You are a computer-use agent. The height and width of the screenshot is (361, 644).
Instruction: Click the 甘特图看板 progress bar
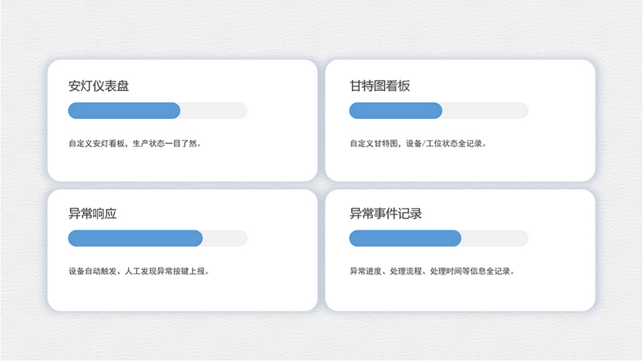click(439, 111)
